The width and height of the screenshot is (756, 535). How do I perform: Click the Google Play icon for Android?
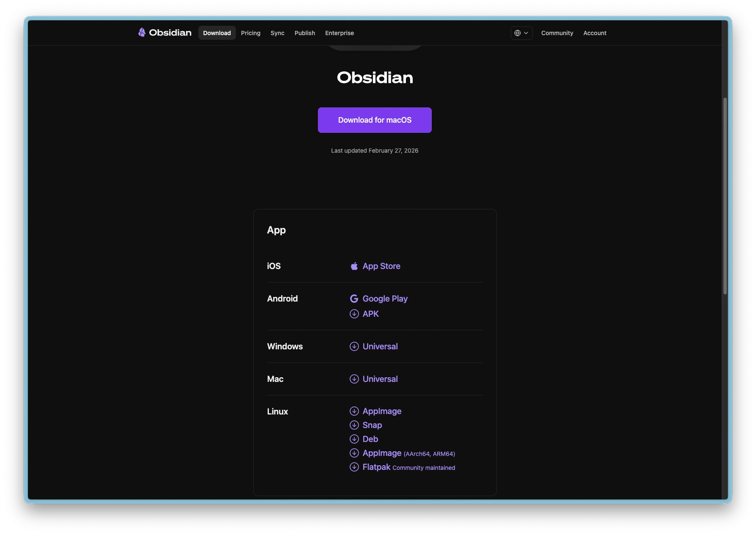[354, 299]
